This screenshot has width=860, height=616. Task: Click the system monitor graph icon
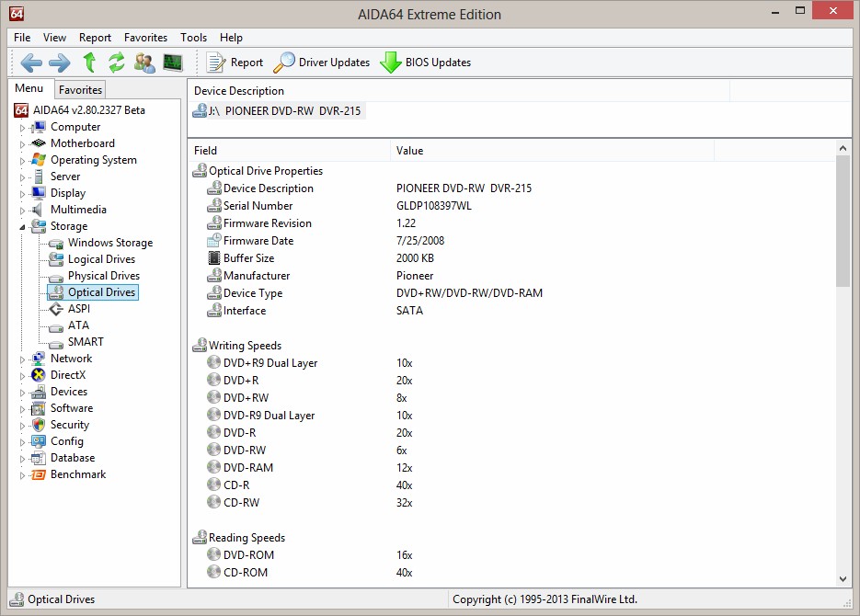[x=172, y=63]
